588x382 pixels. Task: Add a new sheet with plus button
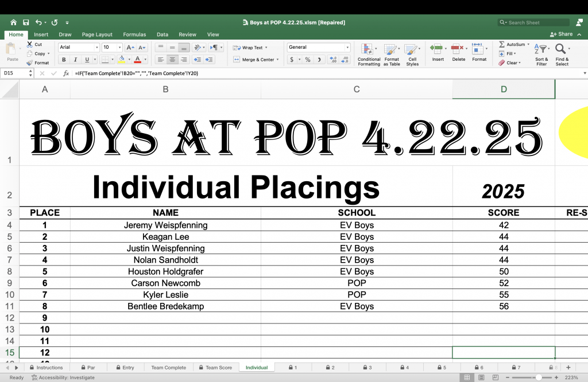(x=568, y=368)
